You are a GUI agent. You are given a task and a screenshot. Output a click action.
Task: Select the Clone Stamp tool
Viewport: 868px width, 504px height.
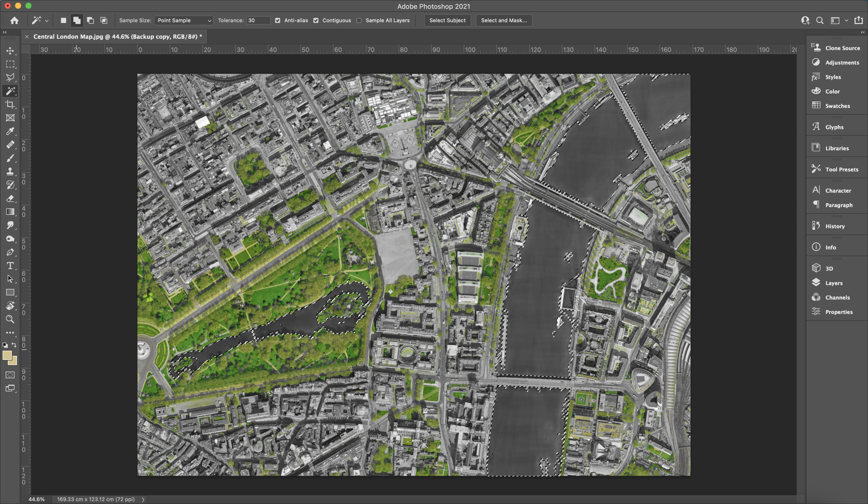point(10,171)
